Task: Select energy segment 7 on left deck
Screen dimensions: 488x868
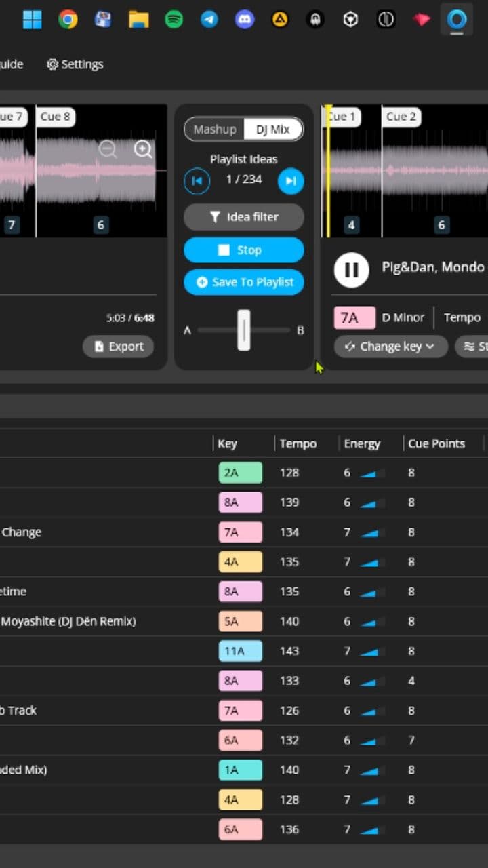Action: coord(12,225)
